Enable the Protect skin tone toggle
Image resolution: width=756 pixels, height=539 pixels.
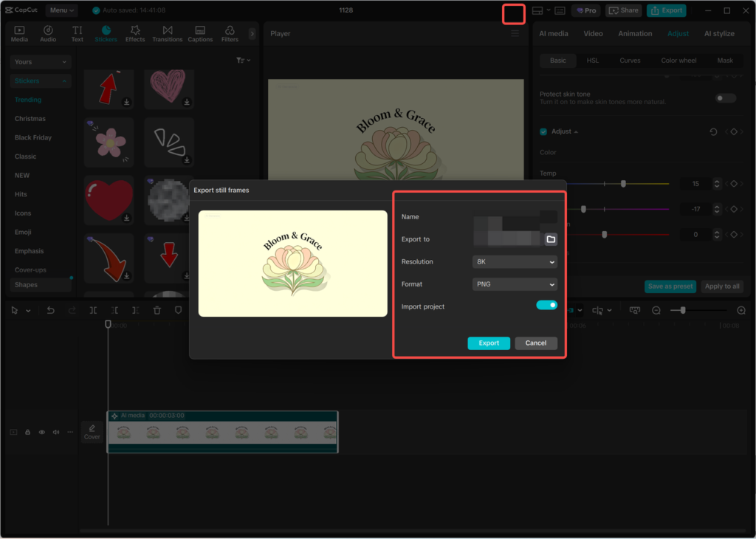[724, 97]
